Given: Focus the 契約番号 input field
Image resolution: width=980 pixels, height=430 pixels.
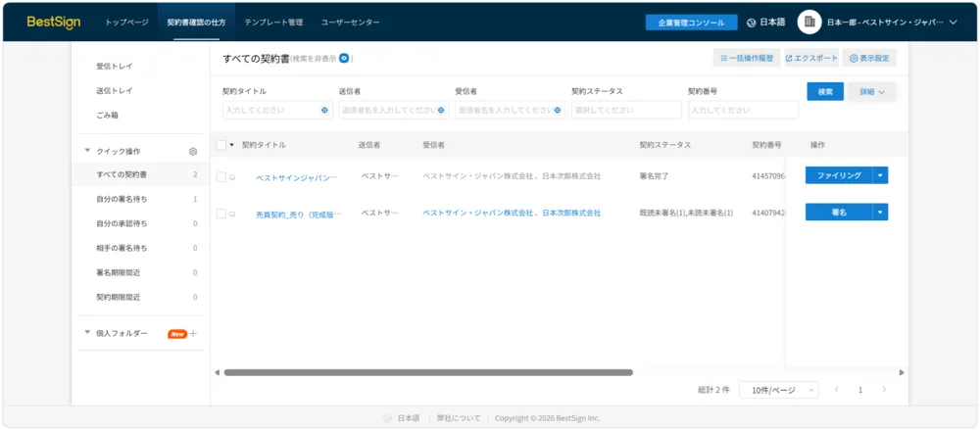Looking at the screenshot, I should click(x=743, y=110).
